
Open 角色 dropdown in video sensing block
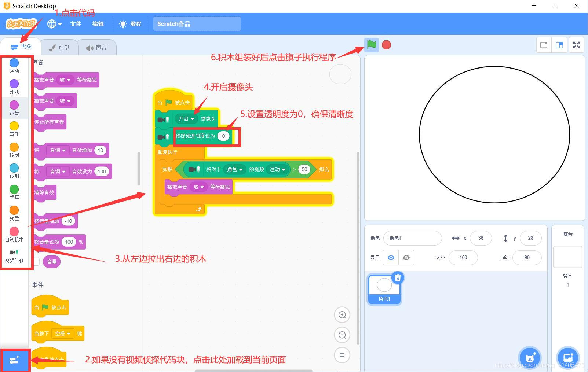[235, 169]
